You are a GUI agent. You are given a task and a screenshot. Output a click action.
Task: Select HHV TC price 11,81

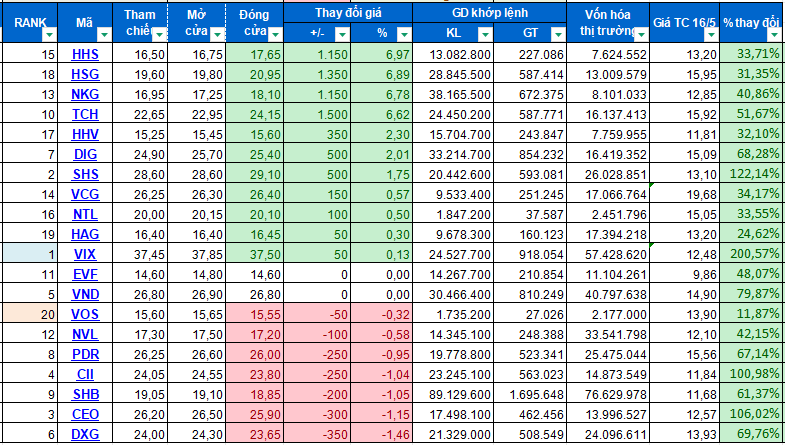[x=684, y=134]
